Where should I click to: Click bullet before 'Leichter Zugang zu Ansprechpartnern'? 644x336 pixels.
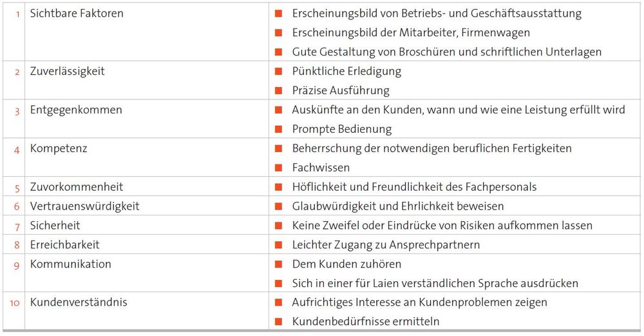coord(278,245)
